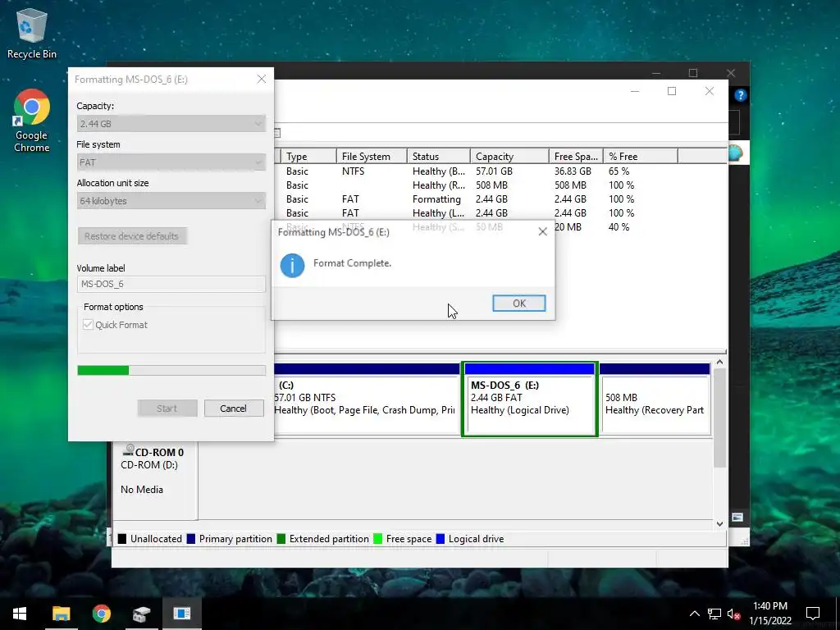Click the 36.83 GB free space cell

(573, 171)
